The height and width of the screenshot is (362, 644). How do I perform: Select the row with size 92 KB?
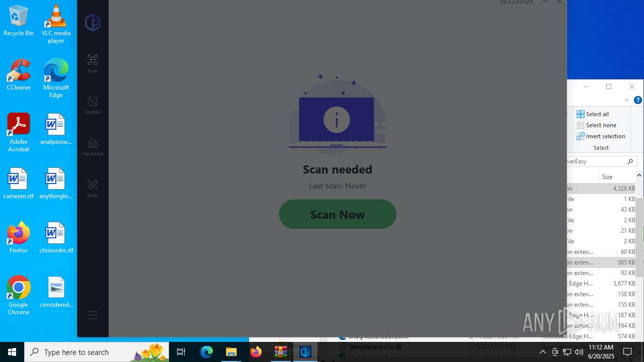point(601,273)
